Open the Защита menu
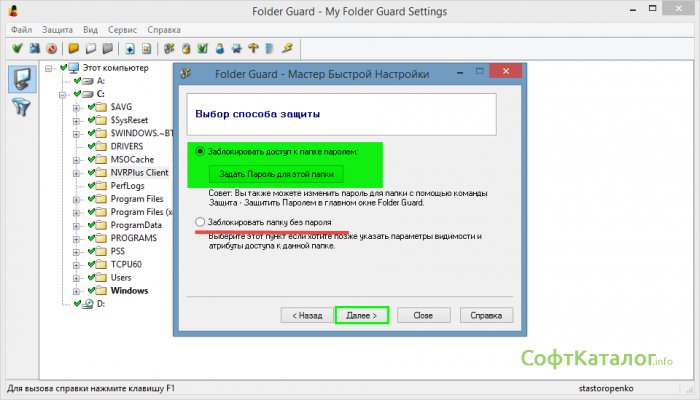 click(x=58, y=30)
